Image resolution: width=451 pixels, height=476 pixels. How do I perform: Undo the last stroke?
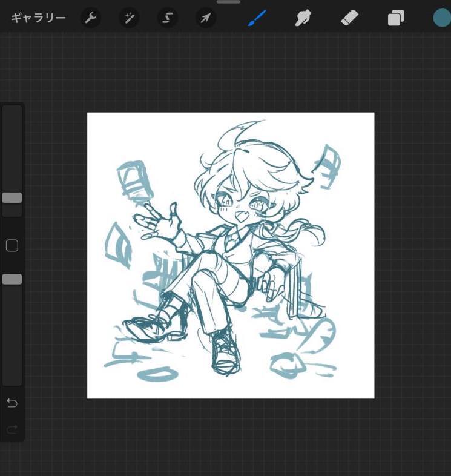coord(12,403)
